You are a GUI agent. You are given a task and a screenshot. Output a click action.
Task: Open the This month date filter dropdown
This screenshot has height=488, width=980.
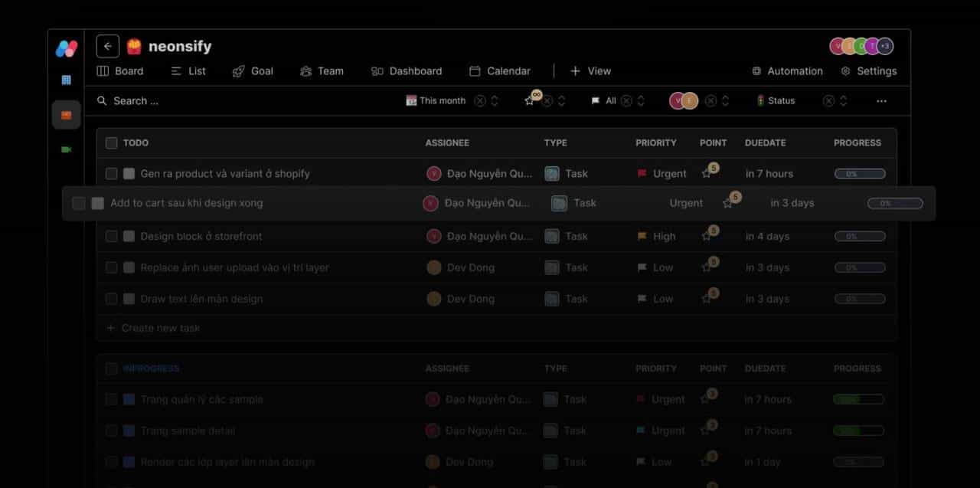[436, 100]
